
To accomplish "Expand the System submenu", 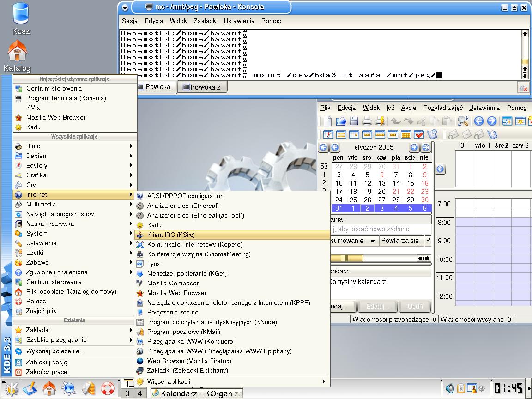I will (x=75, y=233).
